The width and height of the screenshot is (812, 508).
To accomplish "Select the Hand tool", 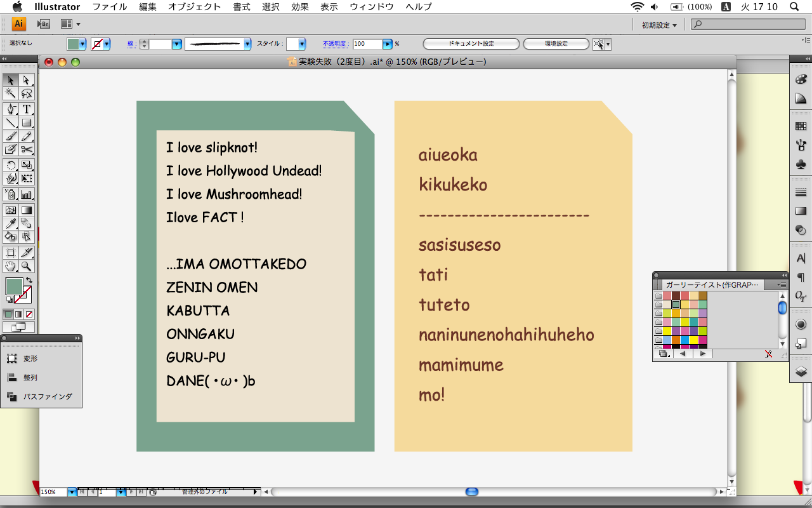I will pyautogui.click(x=11, y=266).
